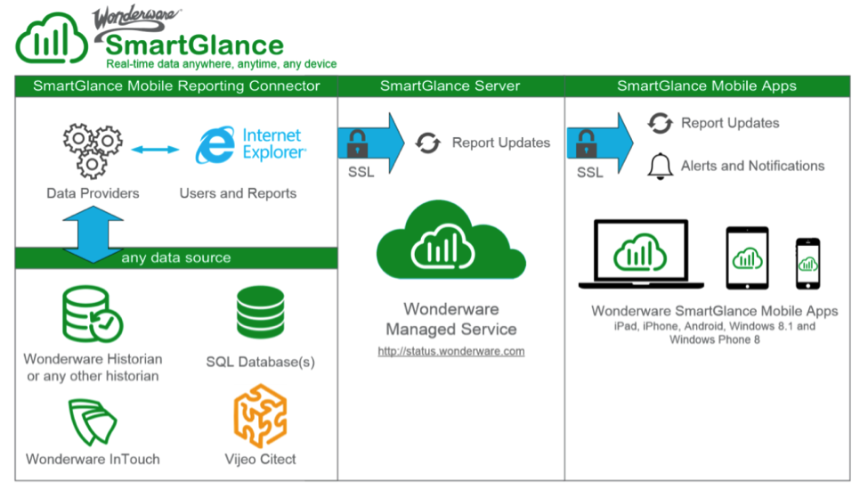Viewport: 868px width, 498px height.
Task: Open the status.wonderware.com link
Action: click(450, 351)
